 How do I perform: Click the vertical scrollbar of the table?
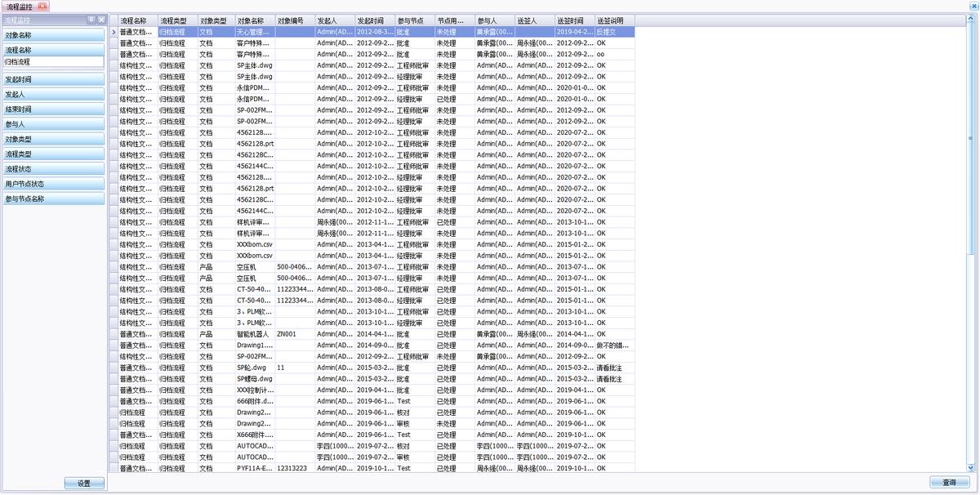970,245
